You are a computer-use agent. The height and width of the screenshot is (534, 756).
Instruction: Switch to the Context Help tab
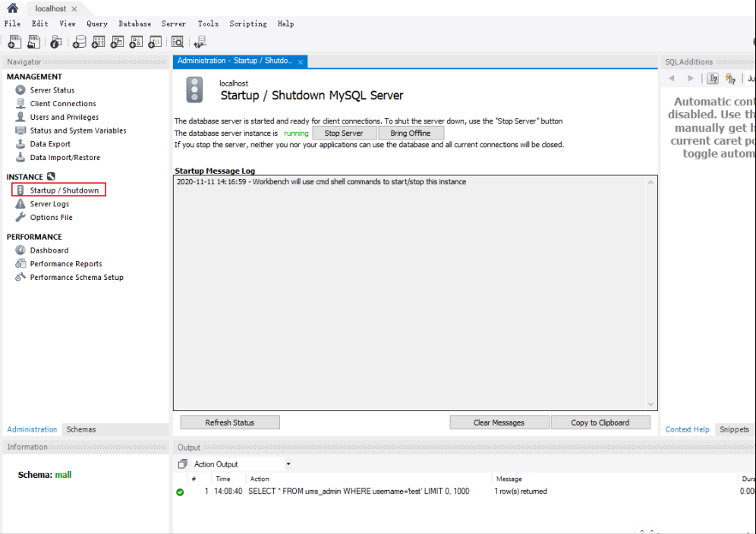687,429
